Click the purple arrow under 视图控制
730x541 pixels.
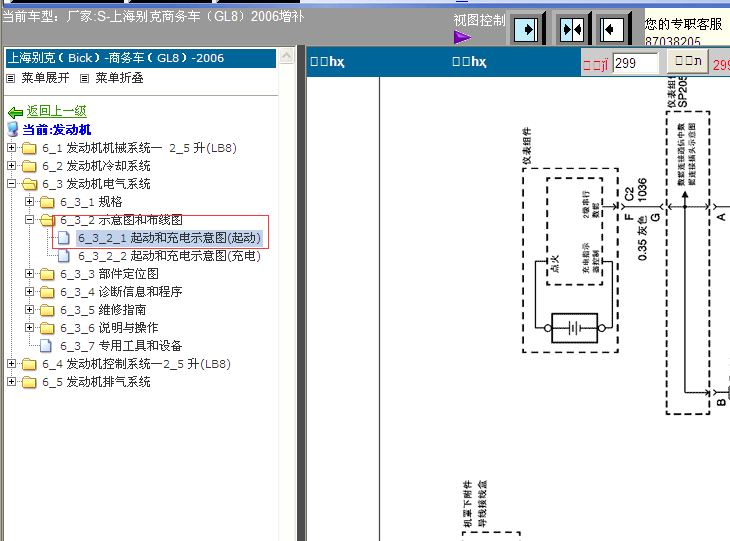tap(462, 37)
